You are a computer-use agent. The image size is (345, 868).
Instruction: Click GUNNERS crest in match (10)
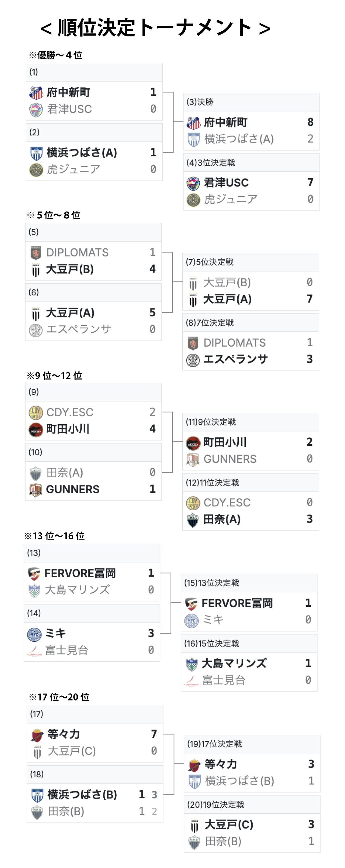36,489
